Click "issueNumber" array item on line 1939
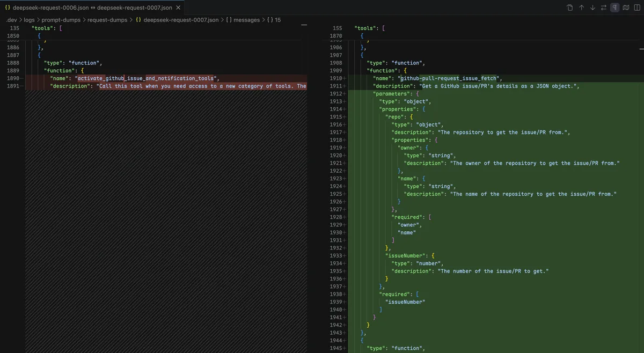Viewport: 644px width, 353px height. coord(405,302)
